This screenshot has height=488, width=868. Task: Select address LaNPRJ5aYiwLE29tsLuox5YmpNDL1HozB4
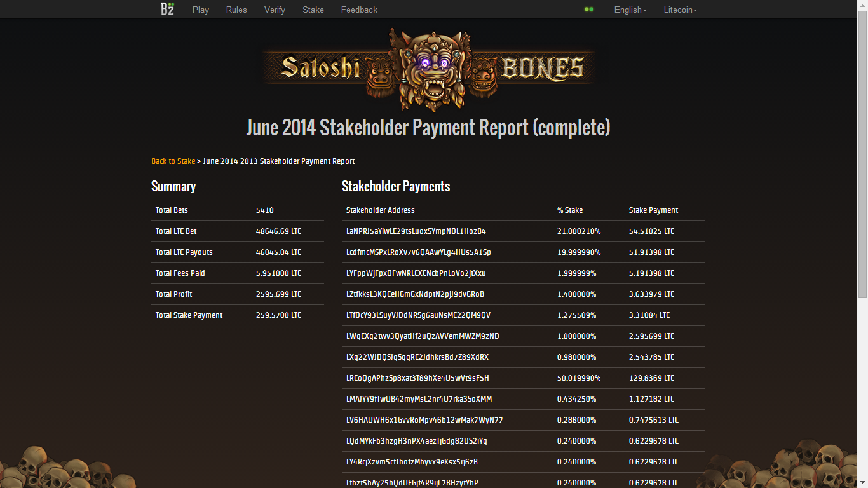click(416, 231)
